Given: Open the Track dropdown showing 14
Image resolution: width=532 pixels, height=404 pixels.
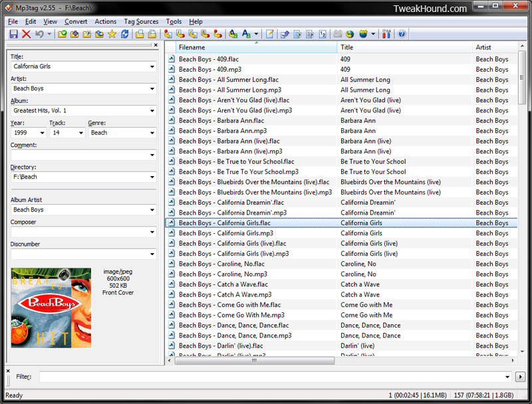Looking at the screenshot, I should pyautogui.click(x=80, y=132).
